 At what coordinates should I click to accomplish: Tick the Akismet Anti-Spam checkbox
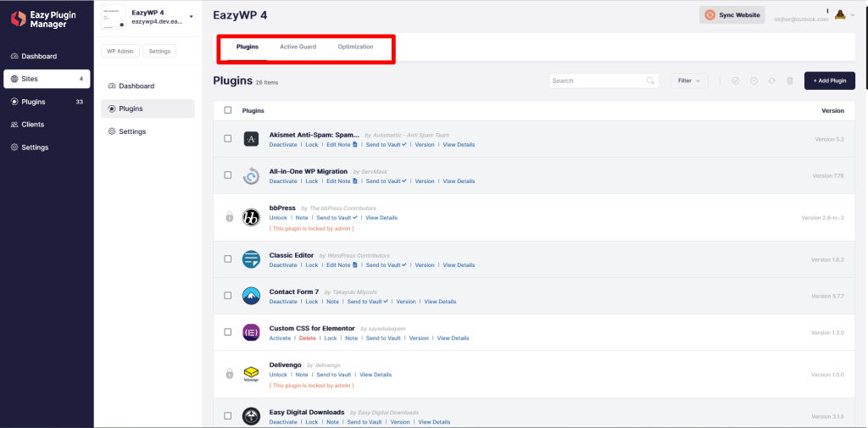point(227,138)
